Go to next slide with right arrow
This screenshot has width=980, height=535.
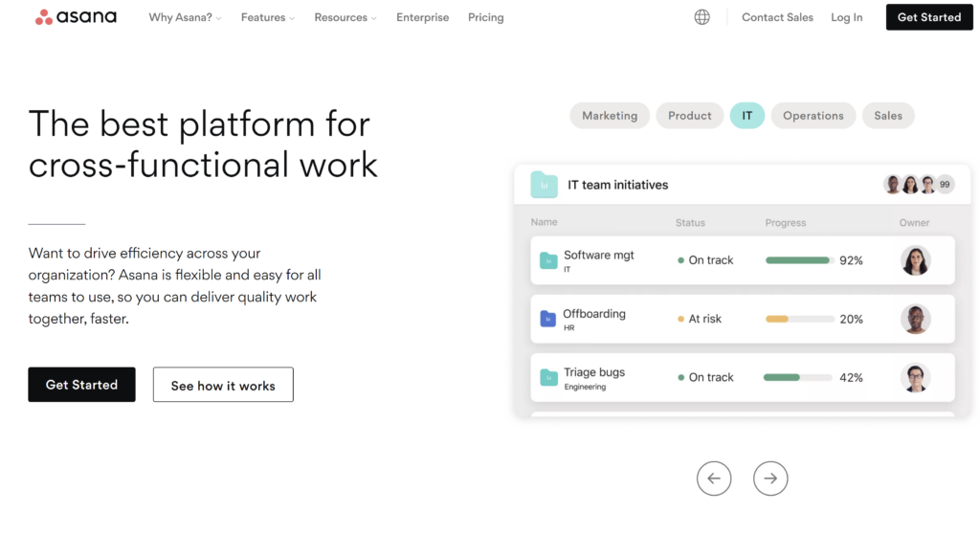(770, 479)
